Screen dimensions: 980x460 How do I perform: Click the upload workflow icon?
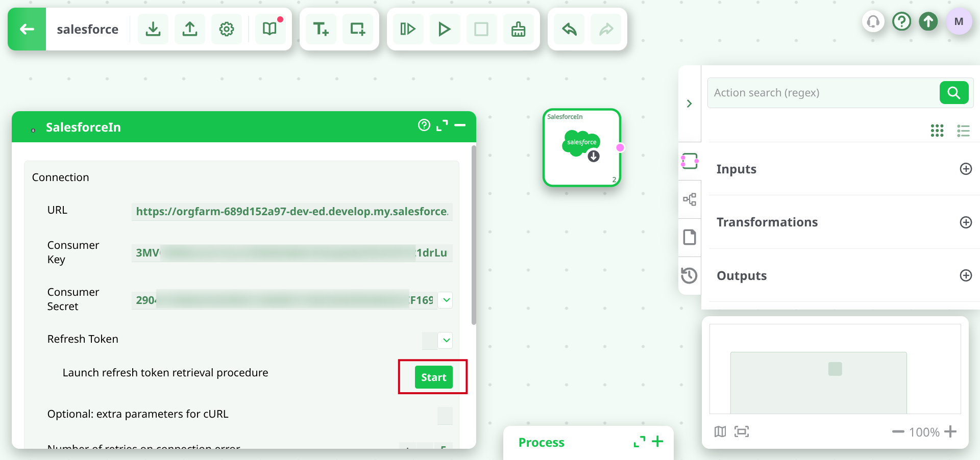[190, 29]
